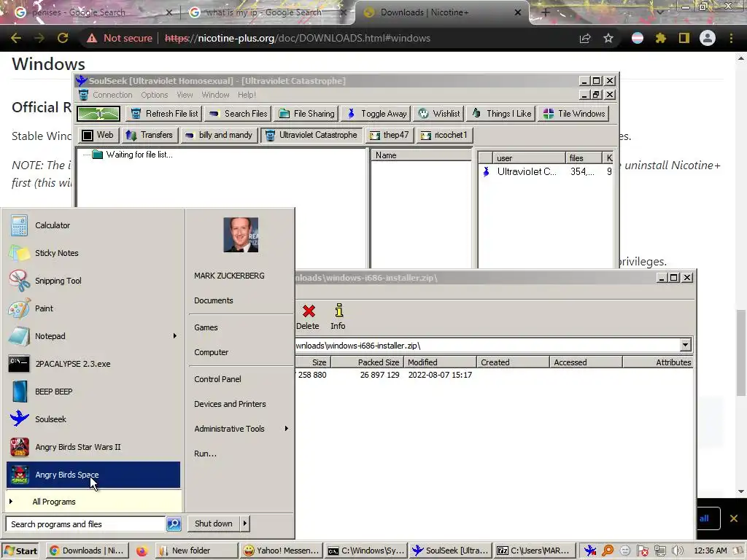This screenshot has width=747, height=560.
Task: Switch to Transfers tab in SoulSeek
Action: [150, 135]
